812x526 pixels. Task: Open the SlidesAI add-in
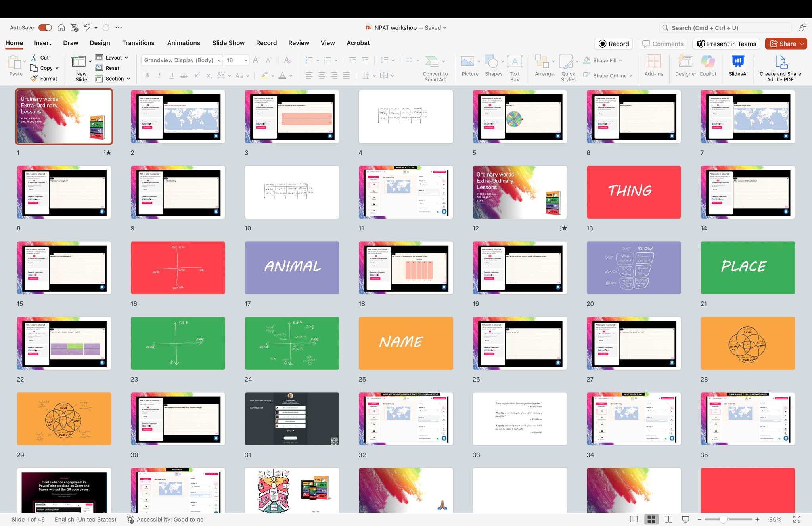[x=737, y=62]
